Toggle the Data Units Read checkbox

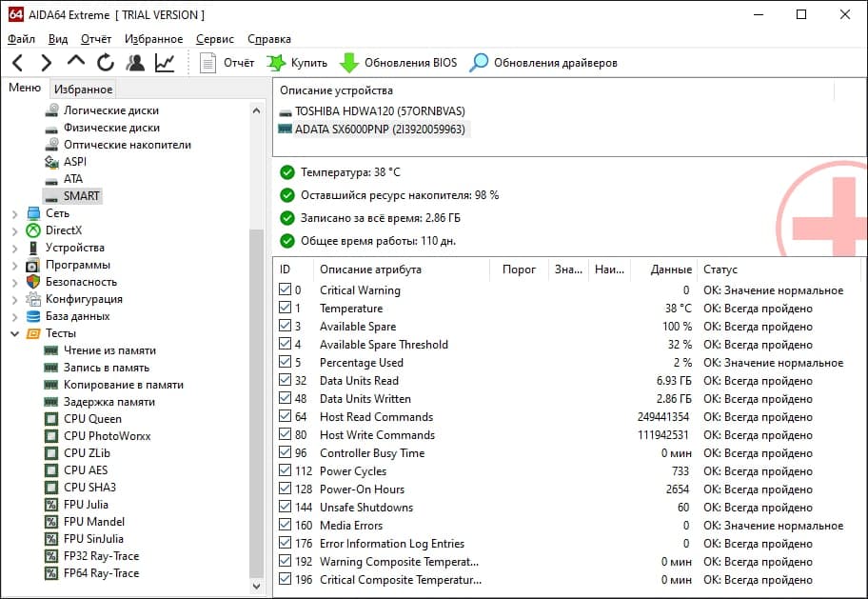pos(286,380)
